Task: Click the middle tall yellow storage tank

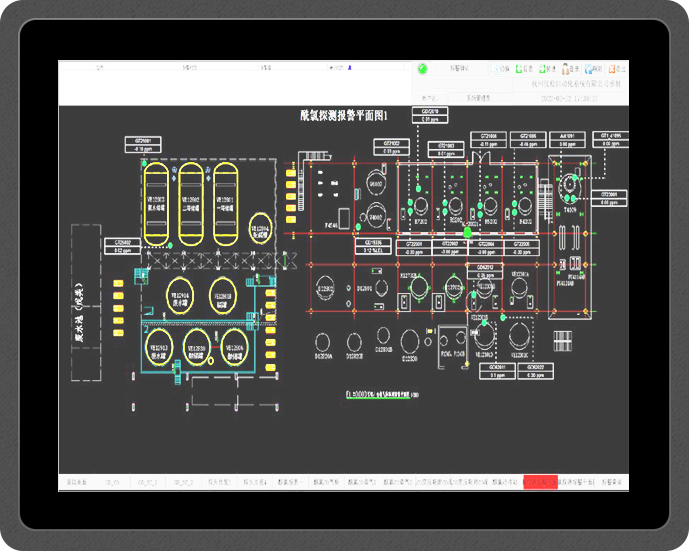Action: point(191,203)
